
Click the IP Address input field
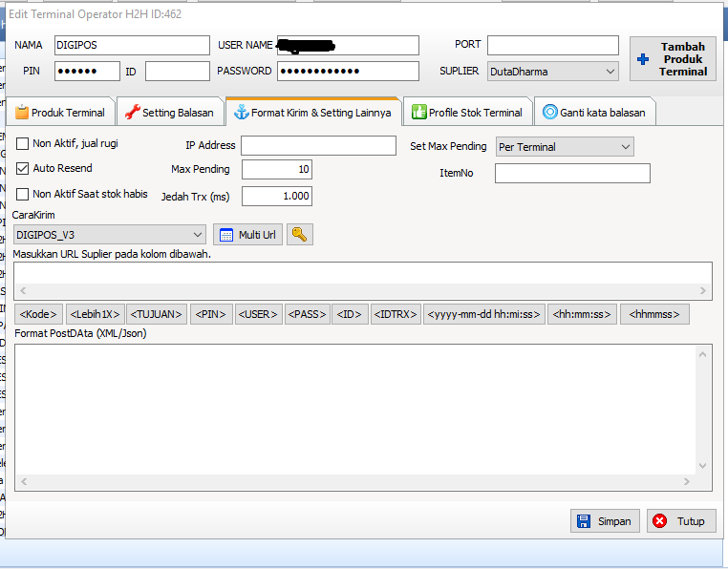pos(318,146)
